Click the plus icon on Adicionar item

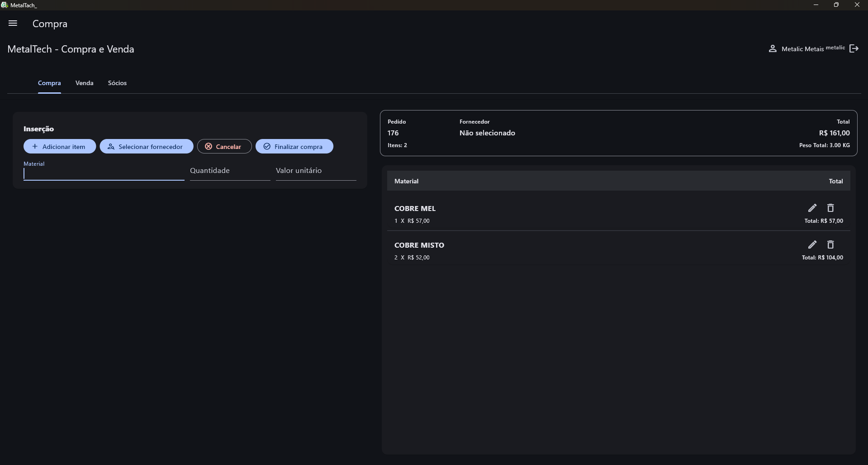pos(35,146)
